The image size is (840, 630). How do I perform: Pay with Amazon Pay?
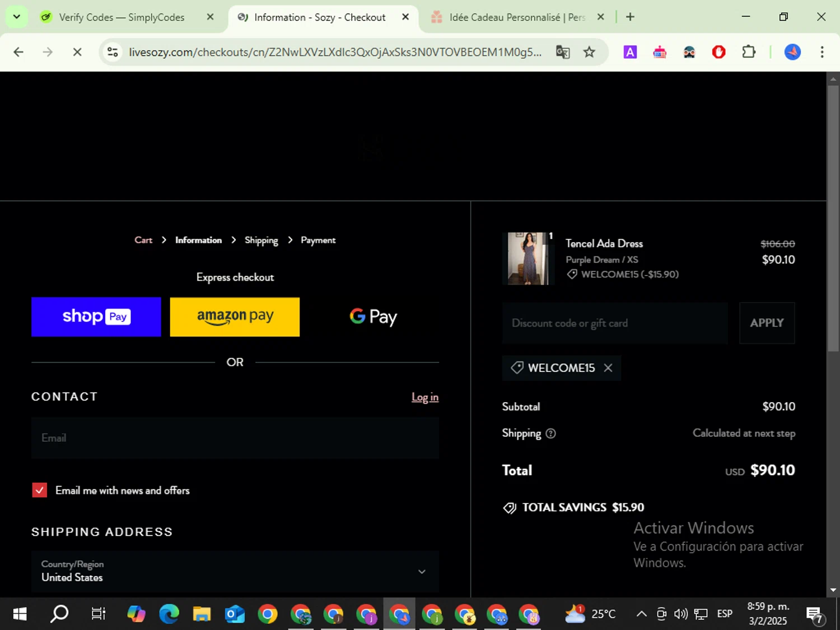[x=235, y=317]
